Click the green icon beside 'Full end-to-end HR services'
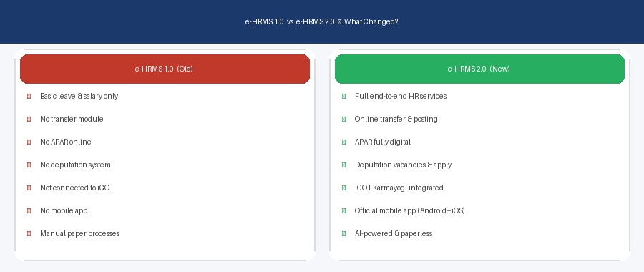Screen dimensions: 644x272 (343, 96)
